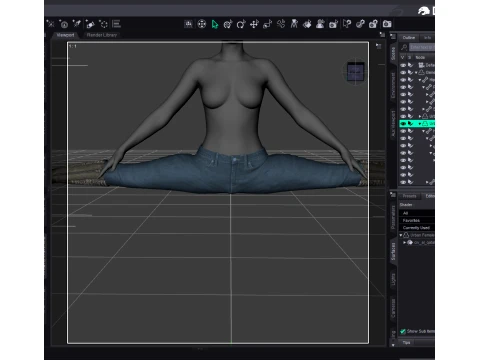Toggle the Show Sub Items checkbox

pos(403,331)
